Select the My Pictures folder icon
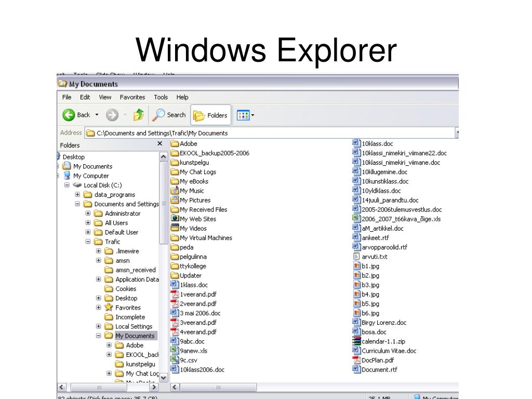Image resolution: width=532 pixels, height=399 pixels. click(x=175, y=200)
